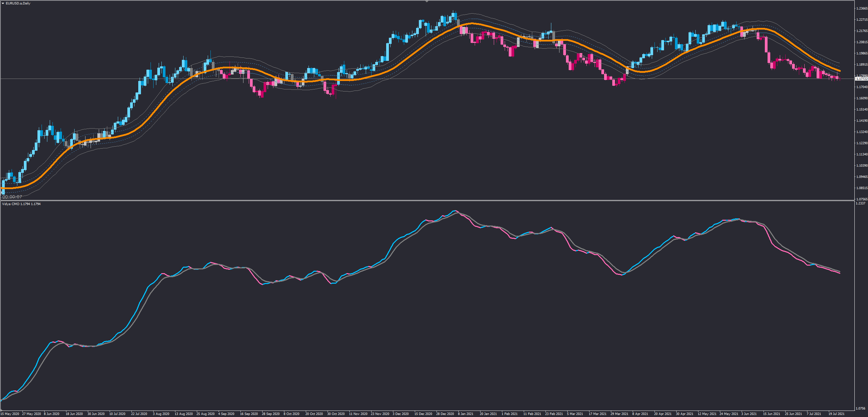Click the 3 Aug 2020 date label
Screen dimensions: 868x417
[x=161, y=414]
